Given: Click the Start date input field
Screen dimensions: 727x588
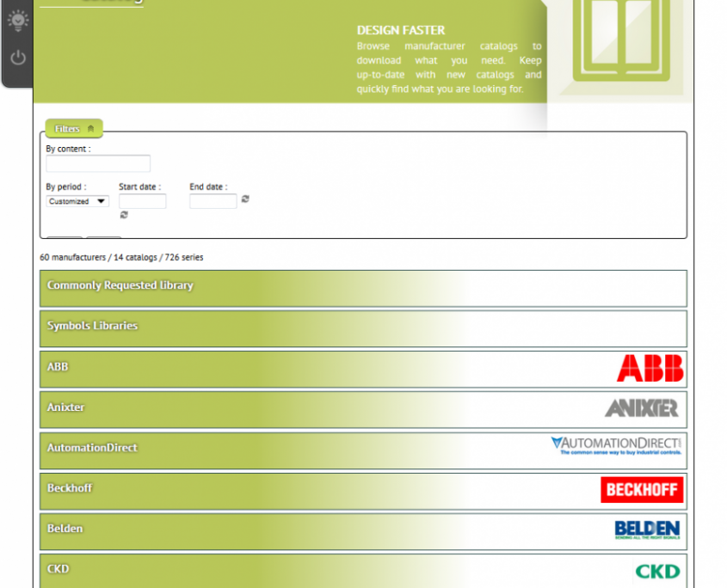Looking at the screenshot, I should (x=142, y=201).
